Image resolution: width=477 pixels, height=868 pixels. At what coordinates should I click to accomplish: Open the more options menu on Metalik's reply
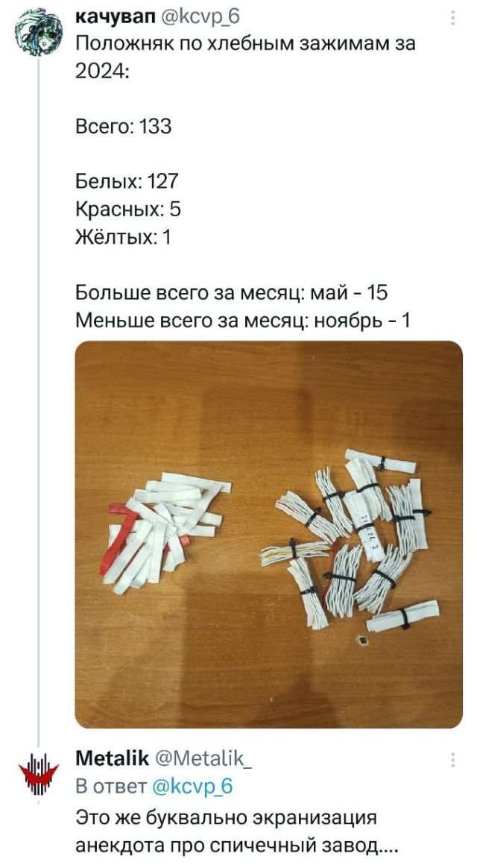point(452,759)
